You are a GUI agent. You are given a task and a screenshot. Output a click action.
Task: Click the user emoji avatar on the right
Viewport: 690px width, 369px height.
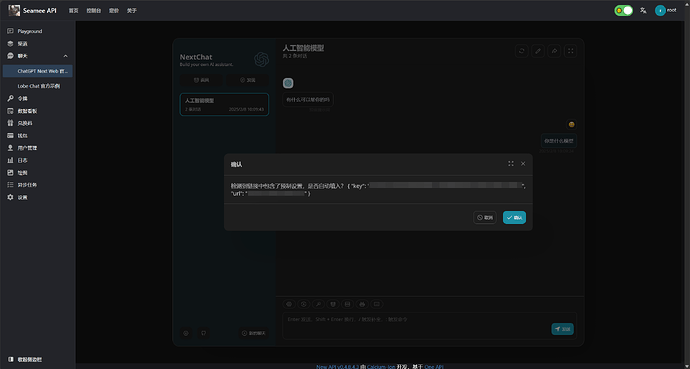coord(572,124)
